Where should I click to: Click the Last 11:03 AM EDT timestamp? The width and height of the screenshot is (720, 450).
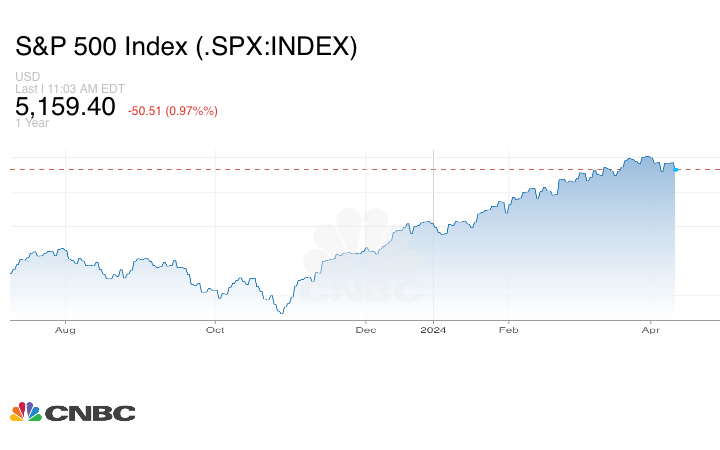click(x=69, y=89)
